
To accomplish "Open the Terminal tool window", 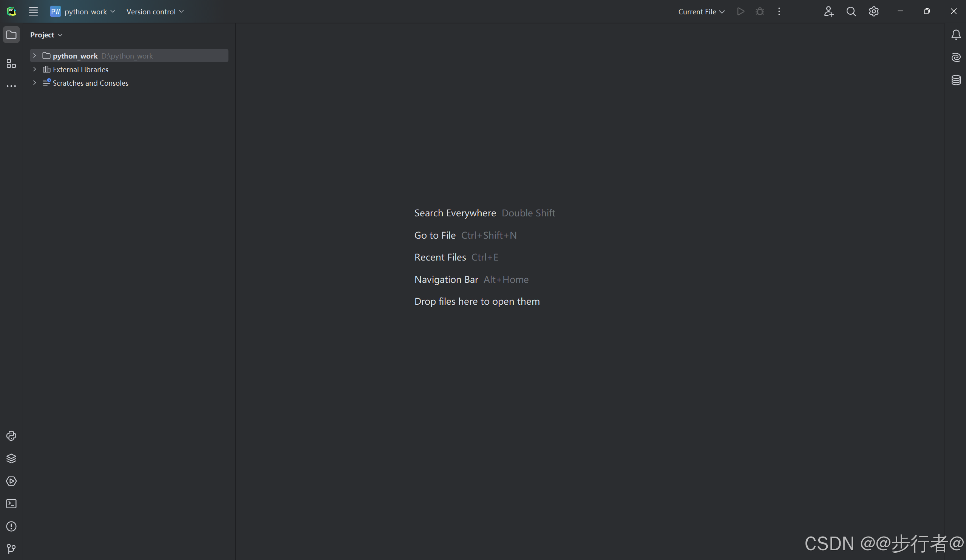I will 11,504.
